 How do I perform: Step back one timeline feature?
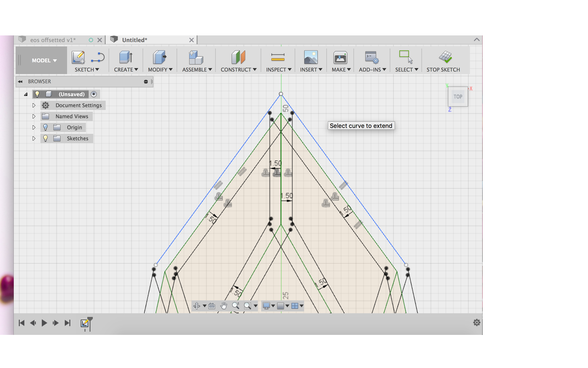(x=33, y=323)
